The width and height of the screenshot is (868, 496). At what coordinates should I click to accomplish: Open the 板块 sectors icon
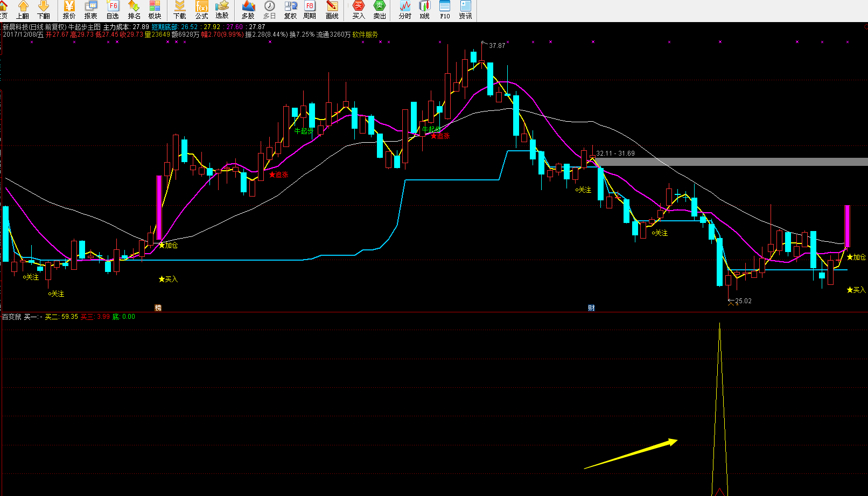(x=155, y=10)
